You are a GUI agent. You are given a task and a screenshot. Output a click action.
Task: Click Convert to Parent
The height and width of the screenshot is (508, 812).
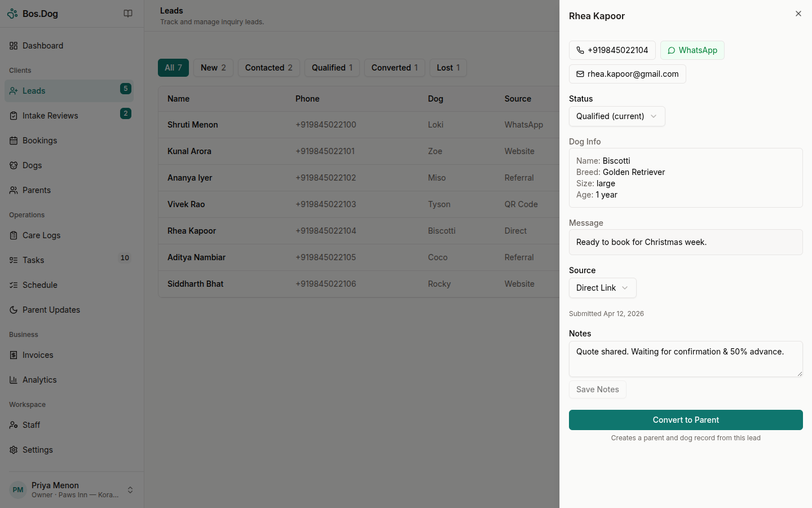(685, 420)
